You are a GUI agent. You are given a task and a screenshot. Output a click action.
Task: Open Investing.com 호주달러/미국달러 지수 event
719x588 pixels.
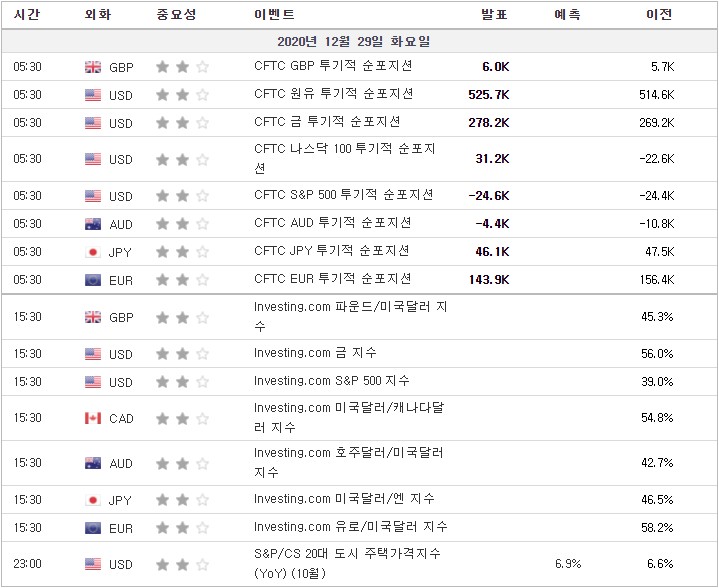click(348, 462)
